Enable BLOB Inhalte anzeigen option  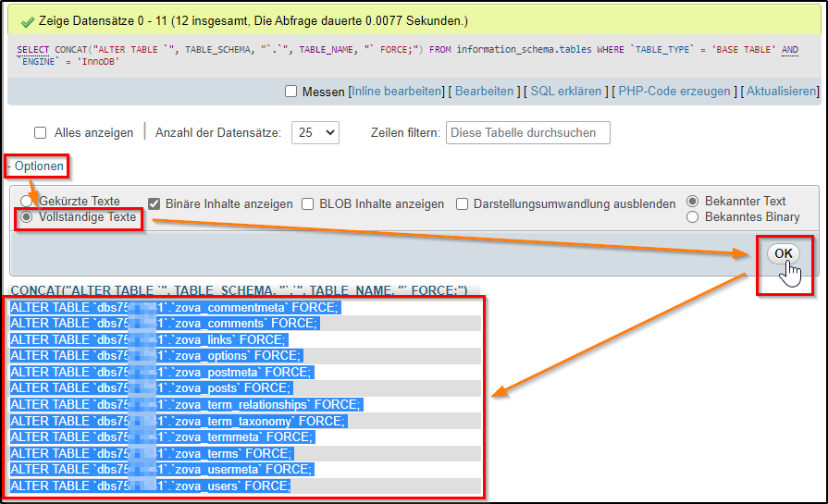[x=308, y=203]
